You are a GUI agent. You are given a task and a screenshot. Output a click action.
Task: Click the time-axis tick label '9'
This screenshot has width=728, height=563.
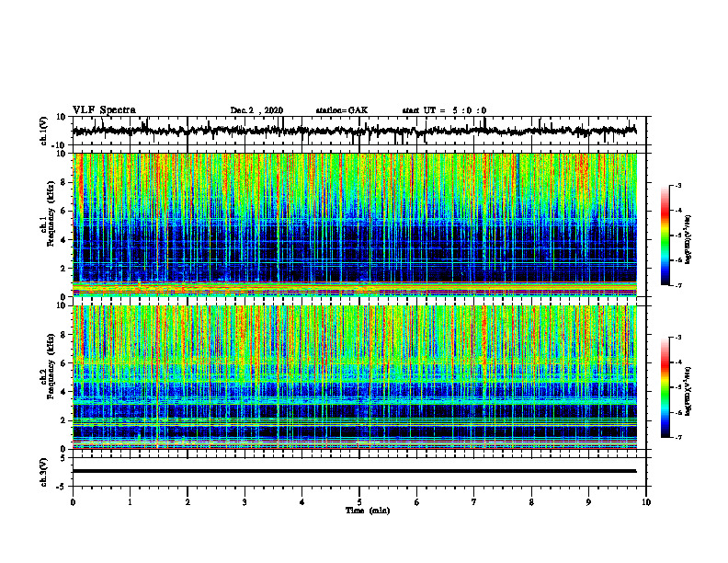point(588,502)
